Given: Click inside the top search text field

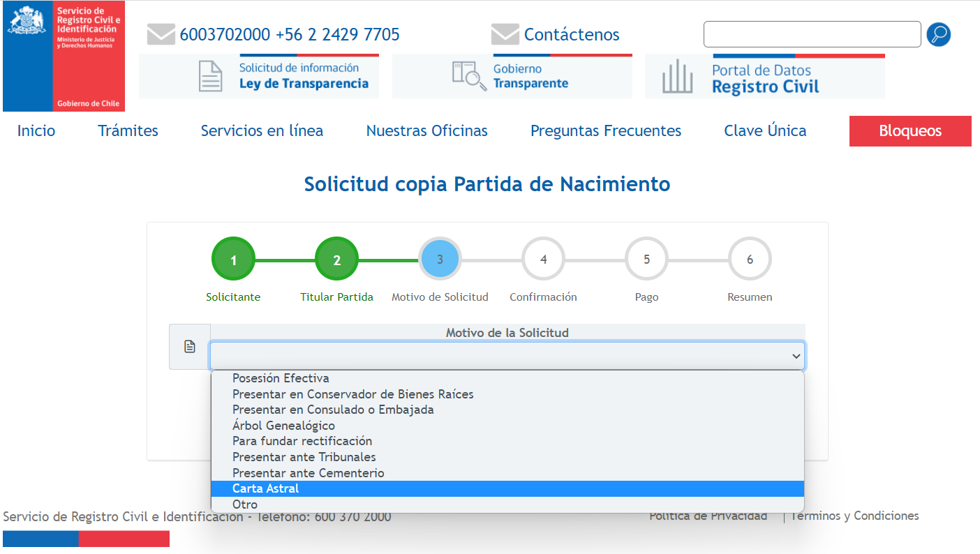Looking at the screenshot, I should 812,34.
